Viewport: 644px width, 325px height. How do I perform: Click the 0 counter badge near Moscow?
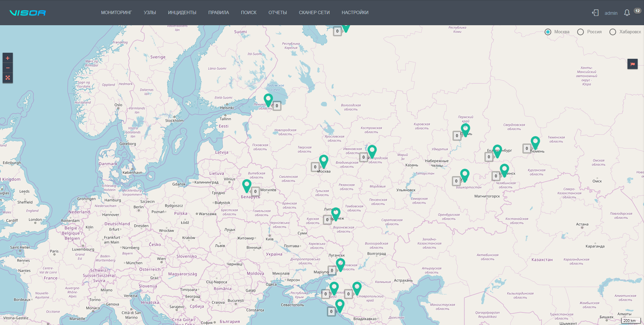tap(315, 167)
